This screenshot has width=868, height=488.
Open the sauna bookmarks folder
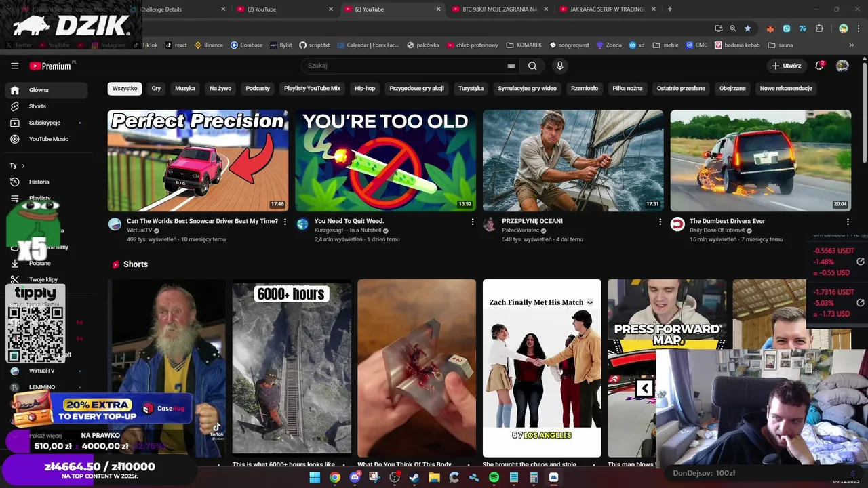(x=781, y=45)
